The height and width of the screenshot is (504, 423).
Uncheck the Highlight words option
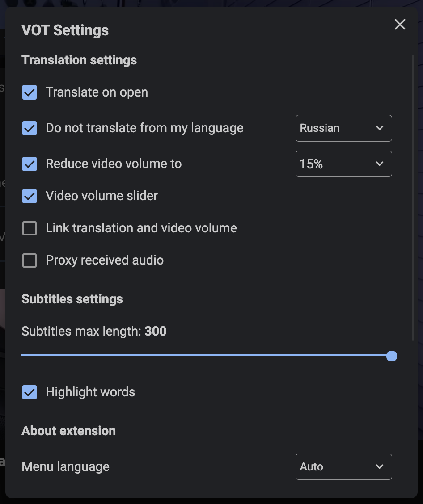[x=29, y=392]
